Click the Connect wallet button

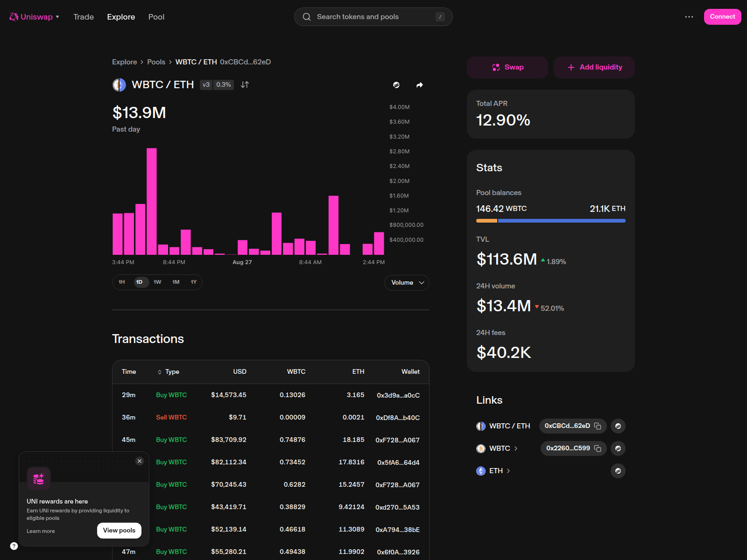click(722, 17)
